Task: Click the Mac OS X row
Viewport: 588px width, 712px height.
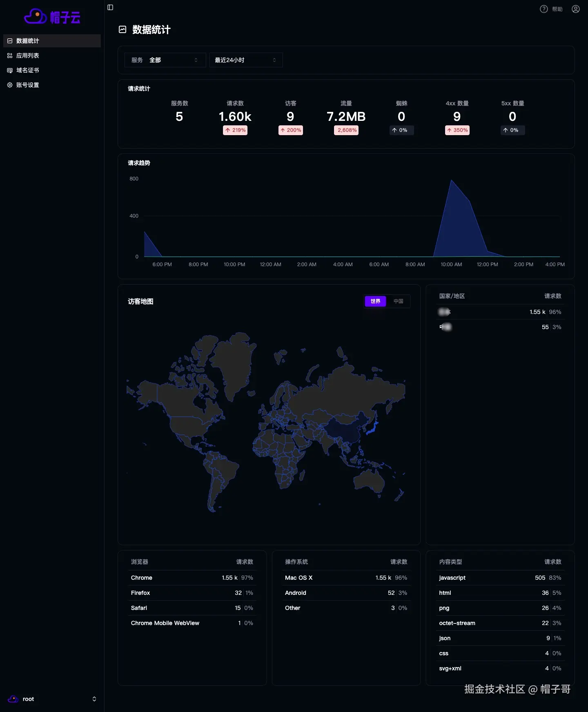Action: coord(346,578)
